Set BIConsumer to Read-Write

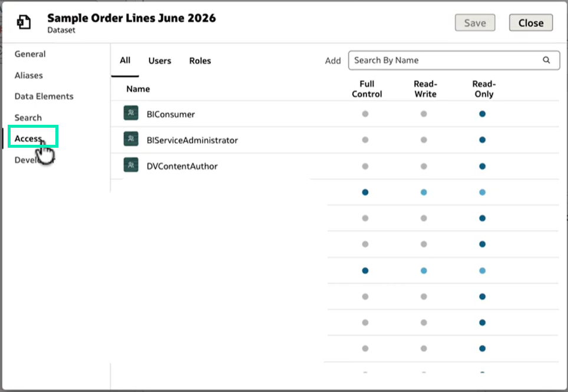[x=424, y=114]
